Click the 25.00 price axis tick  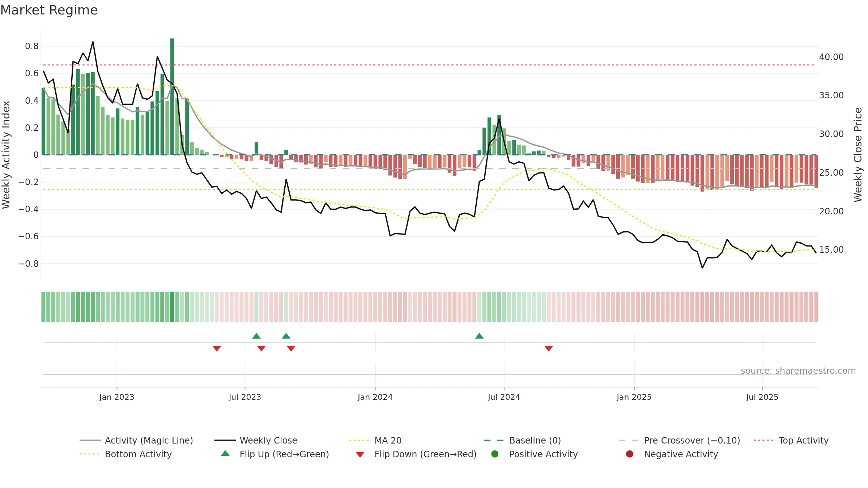tap(831, 172)
